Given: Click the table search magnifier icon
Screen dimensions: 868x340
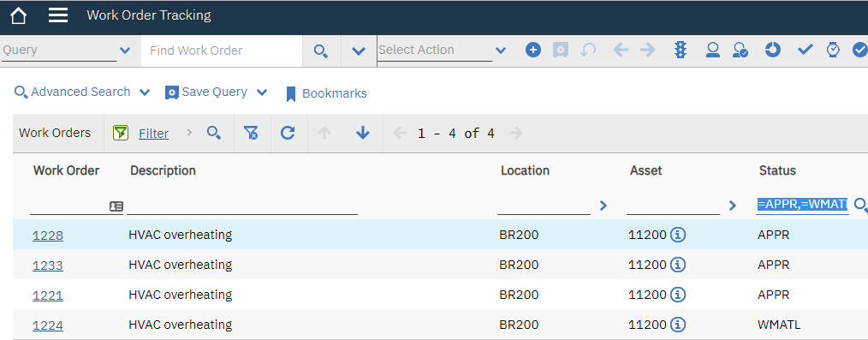Looking at the screenshot, I should coord(214,133).
